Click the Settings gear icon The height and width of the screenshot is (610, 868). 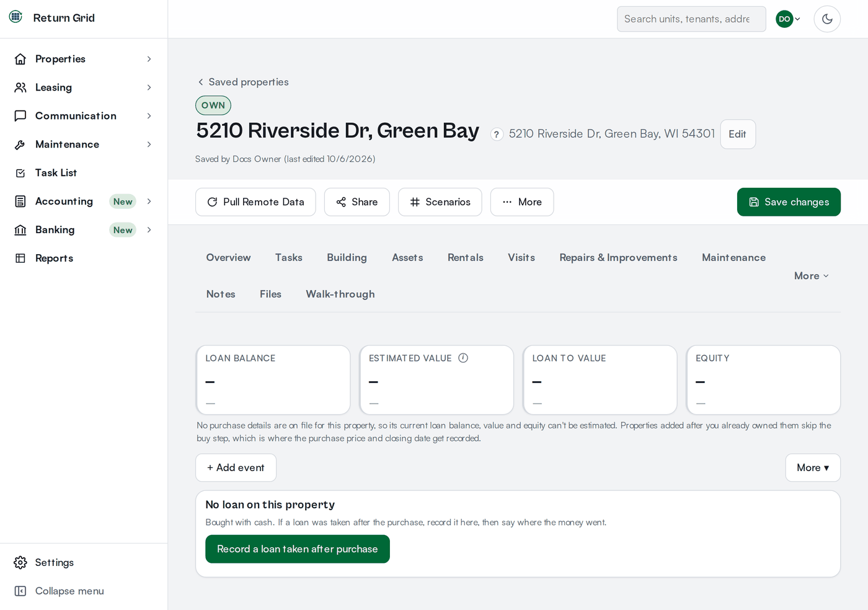(20, 562)
